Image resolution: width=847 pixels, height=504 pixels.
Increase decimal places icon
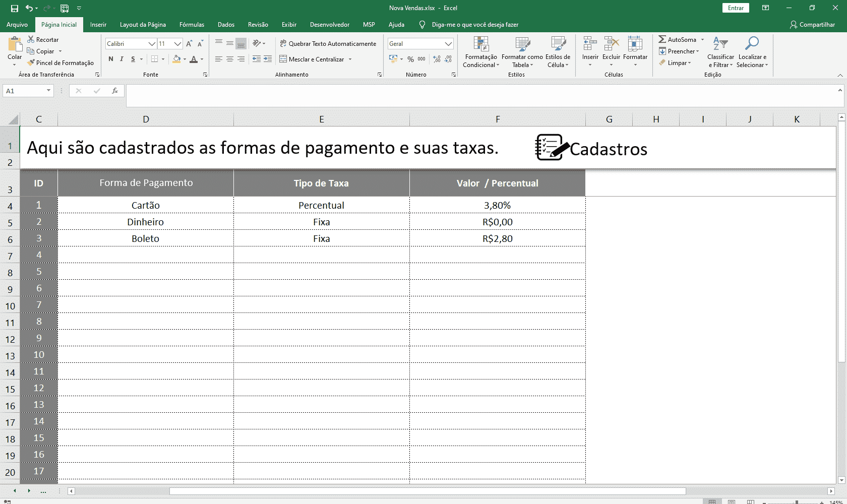coord(437,59)
